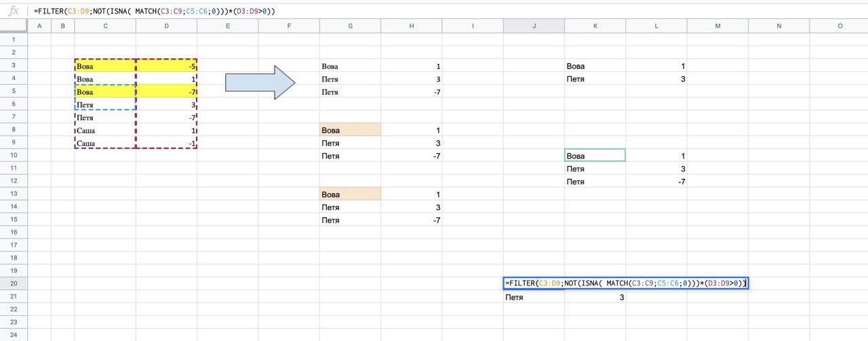Select column O header
This screenshot has width=868, height=341.
pos(840,26)
